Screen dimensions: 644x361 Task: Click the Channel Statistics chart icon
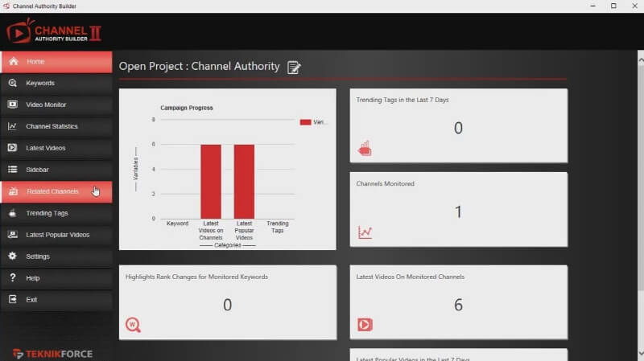[13, 126]
